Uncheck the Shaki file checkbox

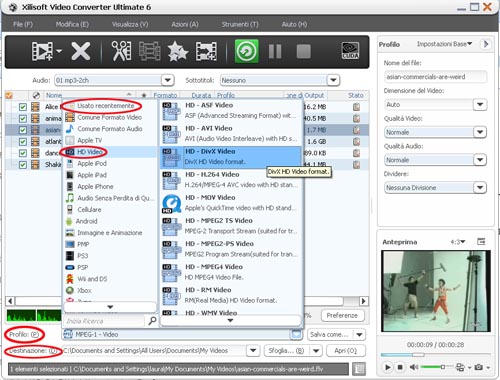point(23,165)
